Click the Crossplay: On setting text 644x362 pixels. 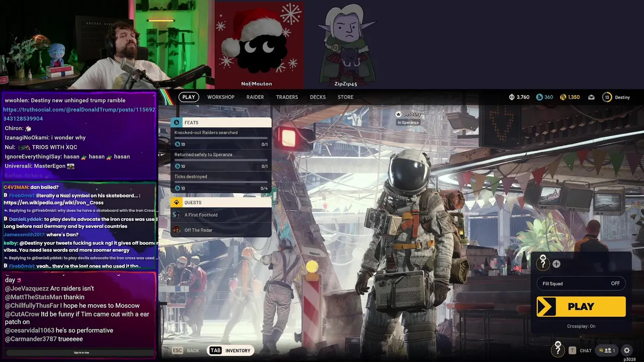pyautogui.click(x=581, y=326)
